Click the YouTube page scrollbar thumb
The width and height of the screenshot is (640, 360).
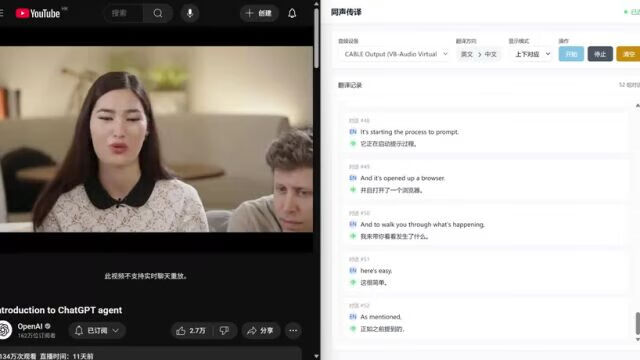(316, 39)
